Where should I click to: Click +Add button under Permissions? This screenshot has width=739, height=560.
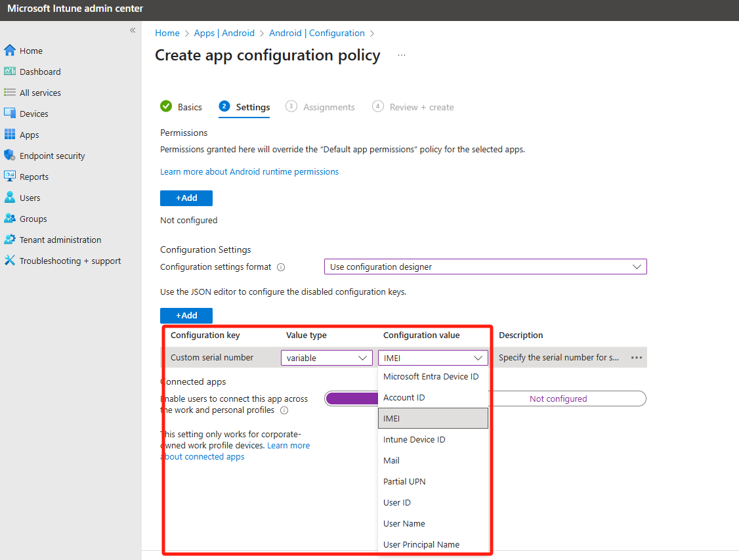pyautogui.click(x=186, y=198)
